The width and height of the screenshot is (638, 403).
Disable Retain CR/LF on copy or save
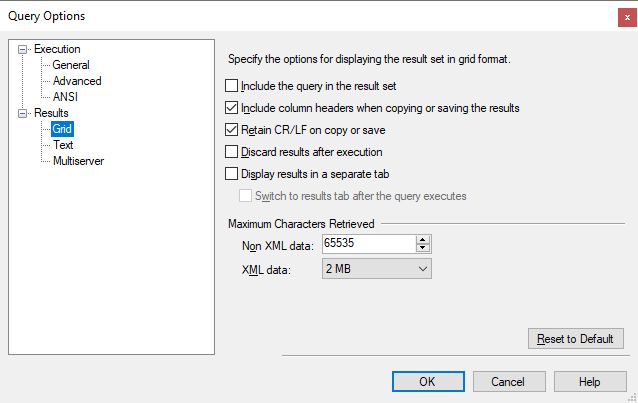(233, 130)
